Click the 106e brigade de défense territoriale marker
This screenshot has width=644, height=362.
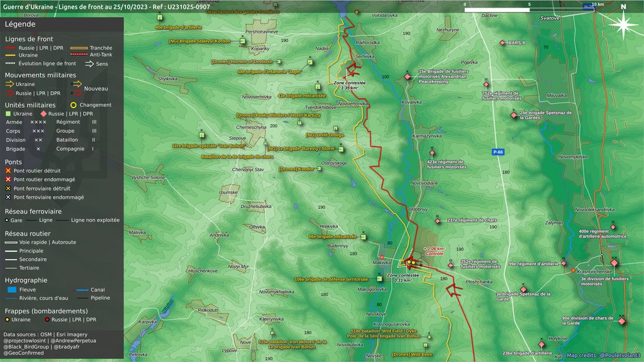click(x=379, y=279)
